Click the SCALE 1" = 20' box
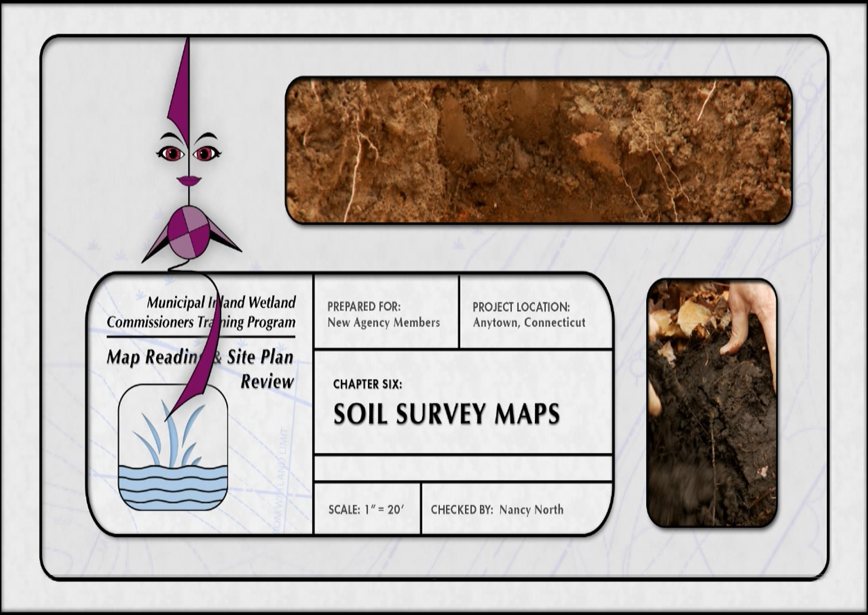Image resolution: width=868 pixels, height=615 pixels. pos(366,509)
